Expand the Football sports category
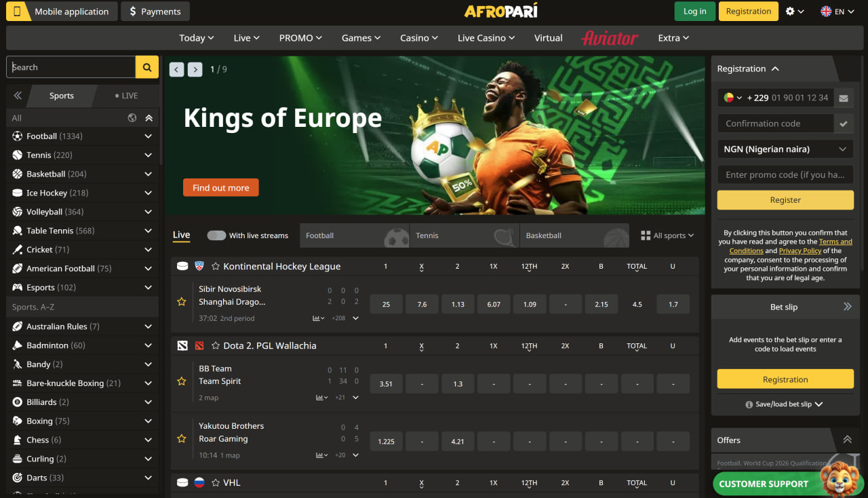Image resolution: width=868 pixels, height=498 pixels. 148,136
